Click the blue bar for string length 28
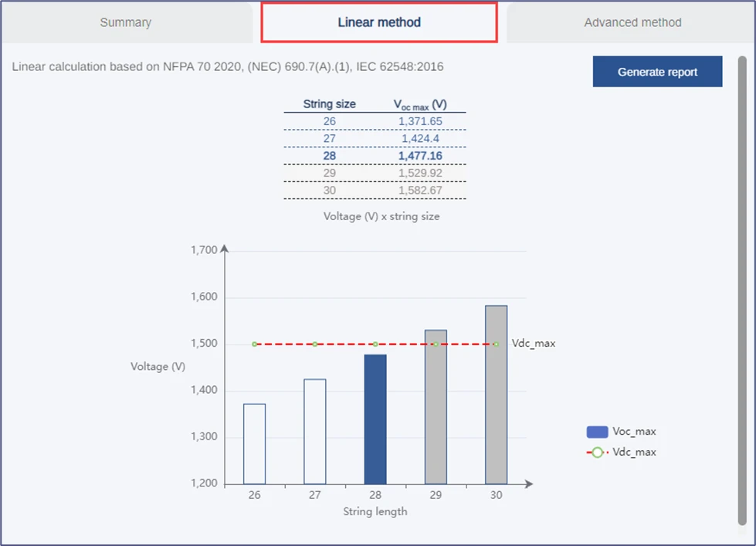The height and width of the screenshot is (546, 756). [375, 417]
